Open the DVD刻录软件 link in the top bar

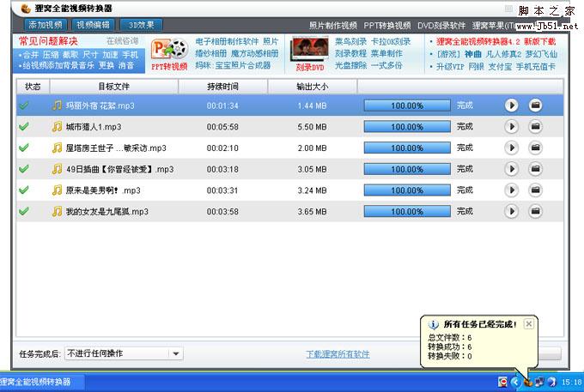coord(441,25)
